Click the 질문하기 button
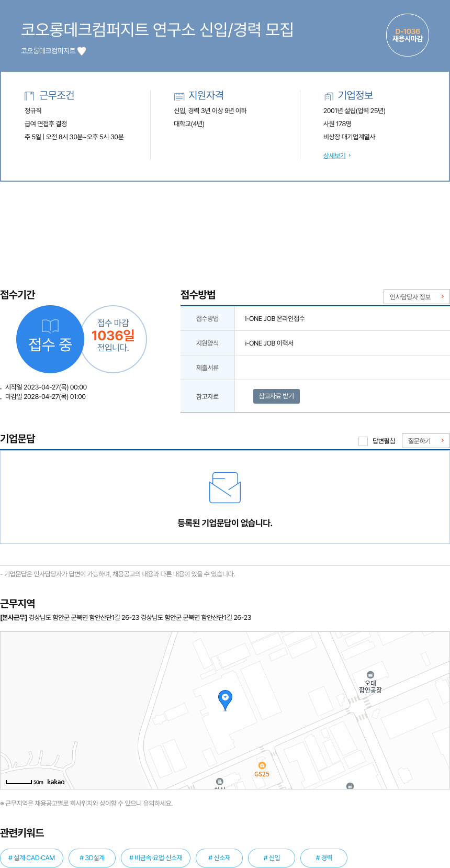Viewport: 450px width, 868px height. point(426,441)
